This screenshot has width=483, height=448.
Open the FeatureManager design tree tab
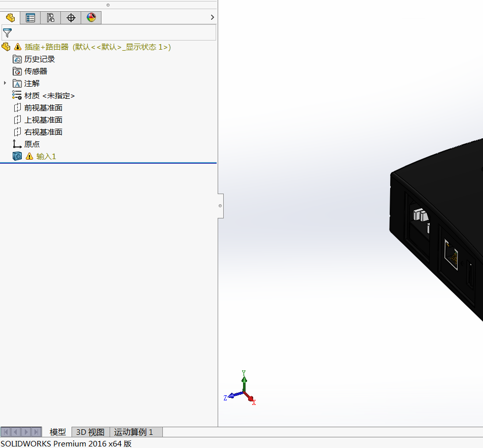tap(10, 18)
